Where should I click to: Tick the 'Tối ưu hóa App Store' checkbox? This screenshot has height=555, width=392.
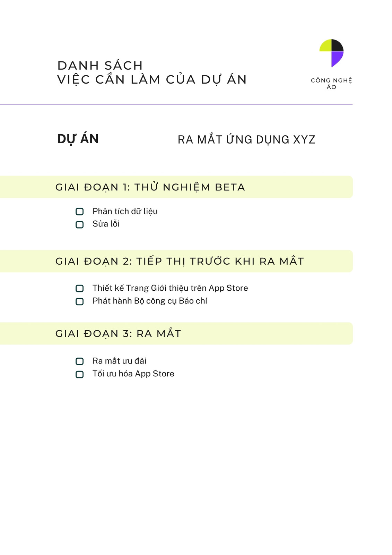pyautogui.click(x=80, y=374)
